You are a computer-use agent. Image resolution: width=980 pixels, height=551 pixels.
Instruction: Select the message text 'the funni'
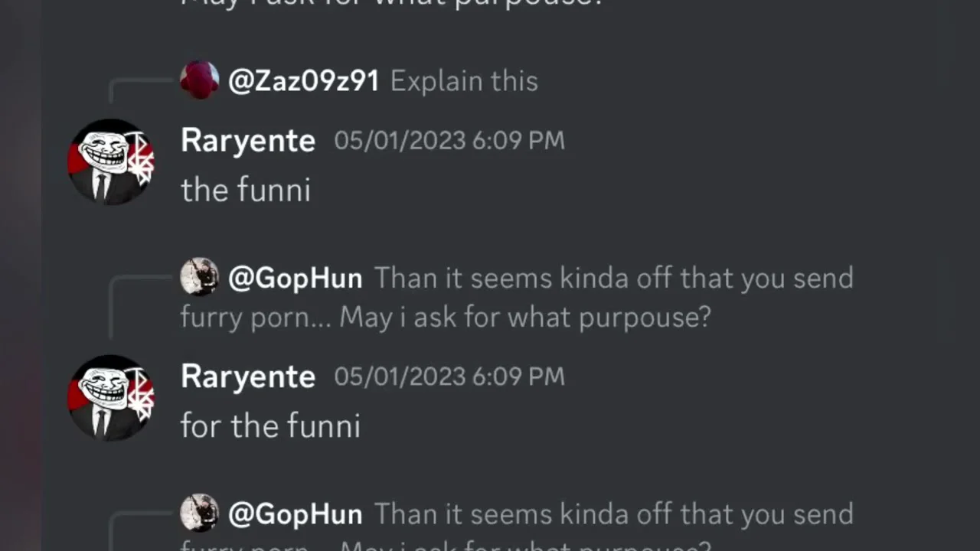point(245,190)
